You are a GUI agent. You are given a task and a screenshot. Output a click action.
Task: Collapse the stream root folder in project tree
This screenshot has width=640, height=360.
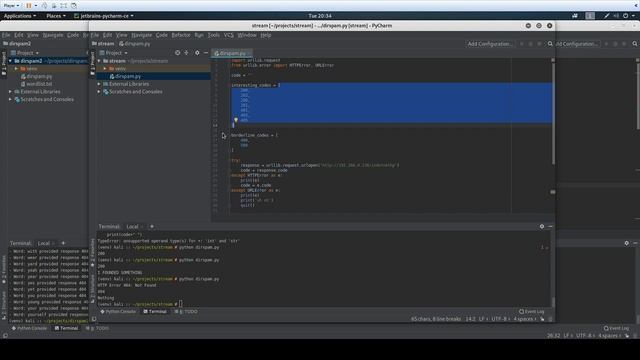click(x=99, y=61)
